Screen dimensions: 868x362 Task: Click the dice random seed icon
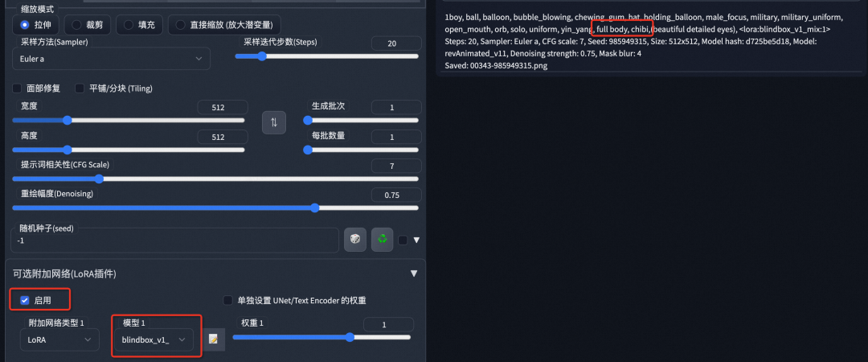[x=355, y=240]
